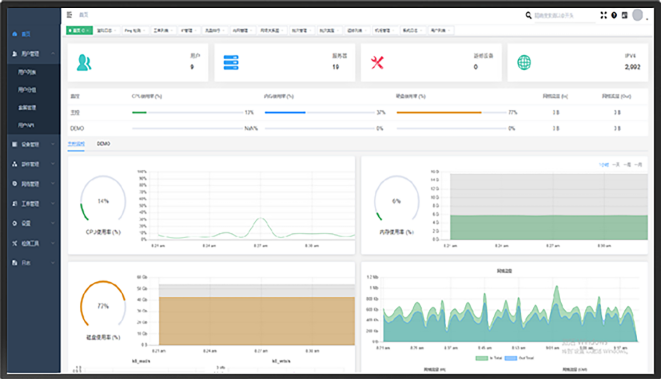Click the hierarchy tree icon in sidebar

click(15, 164)
